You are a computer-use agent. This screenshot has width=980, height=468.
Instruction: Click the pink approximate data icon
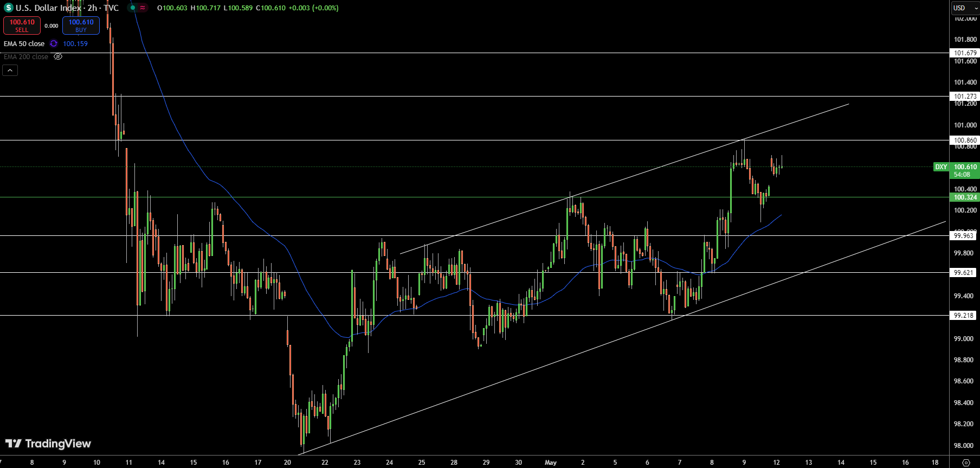coord(143,8)
